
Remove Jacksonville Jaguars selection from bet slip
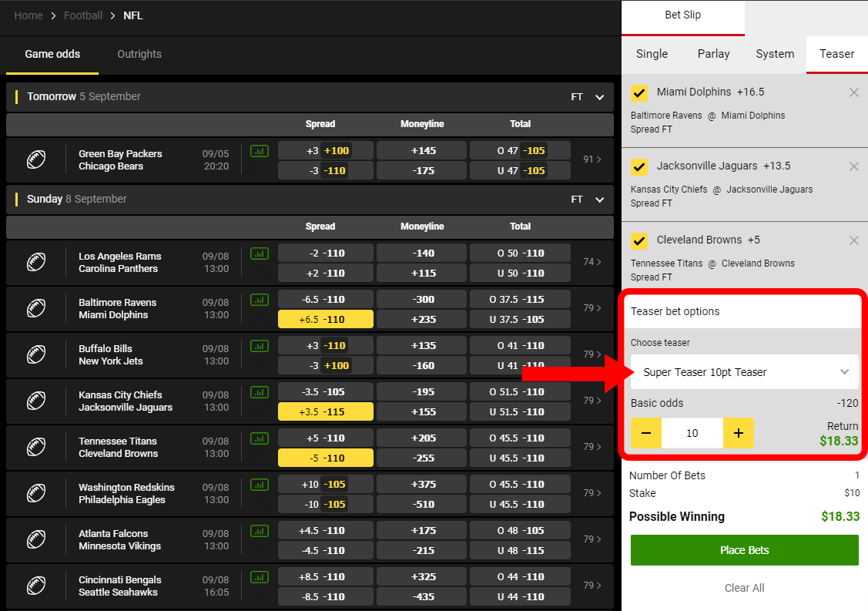[x=853, y=166]
